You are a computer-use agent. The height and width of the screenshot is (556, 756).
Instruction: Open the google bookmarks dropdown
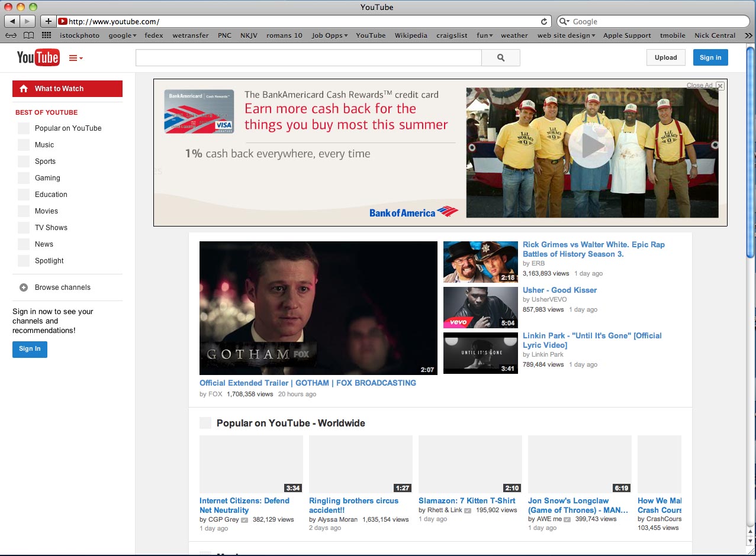[122, 35]
